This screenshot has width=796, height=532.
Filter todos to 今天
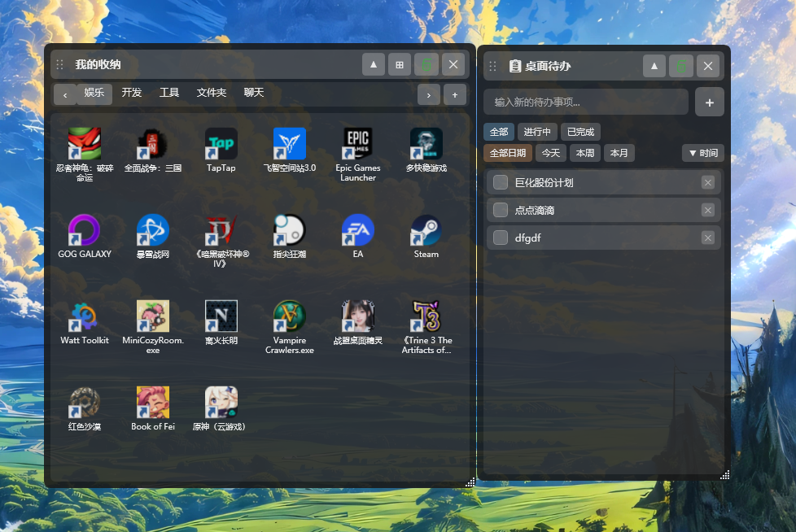[x=551, y=153]
